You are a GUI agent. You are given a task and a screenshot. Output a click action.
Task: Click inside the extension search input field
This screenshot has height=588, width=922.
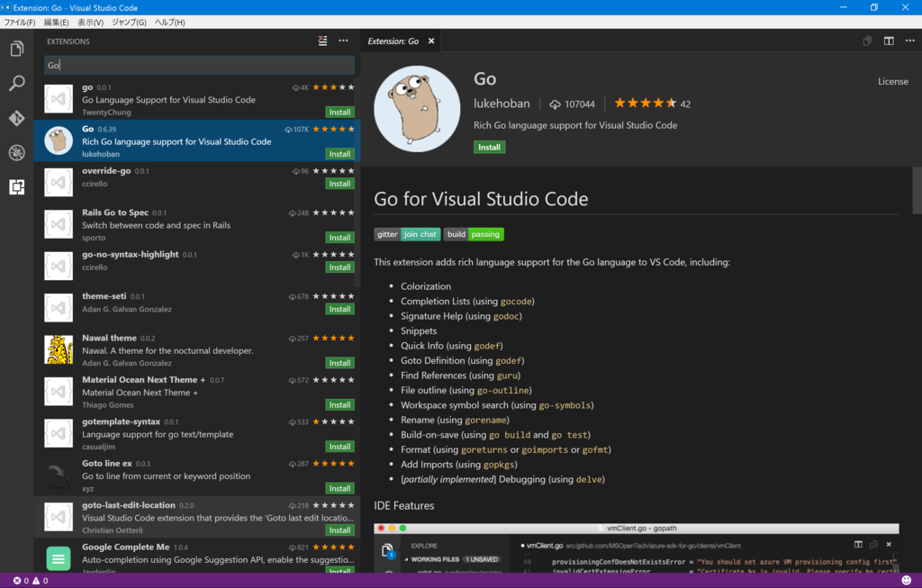199,65
